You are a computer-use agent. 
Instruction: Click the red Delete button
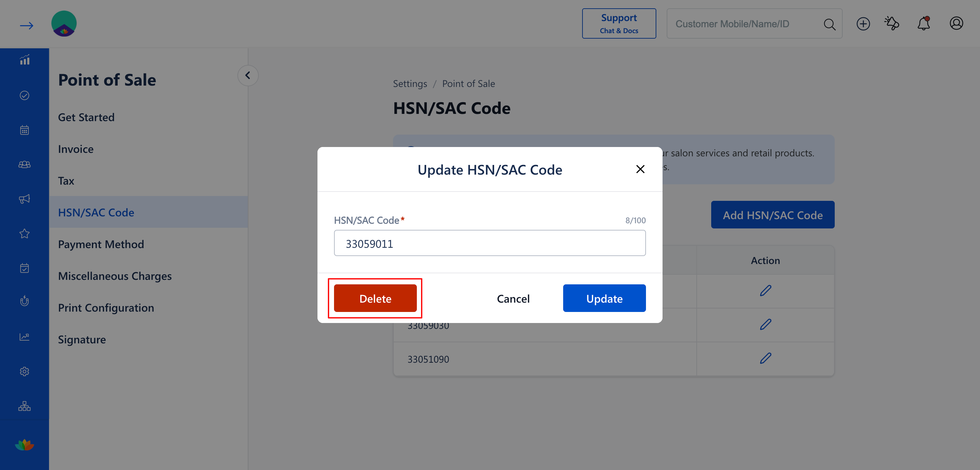tap(375, 298)
